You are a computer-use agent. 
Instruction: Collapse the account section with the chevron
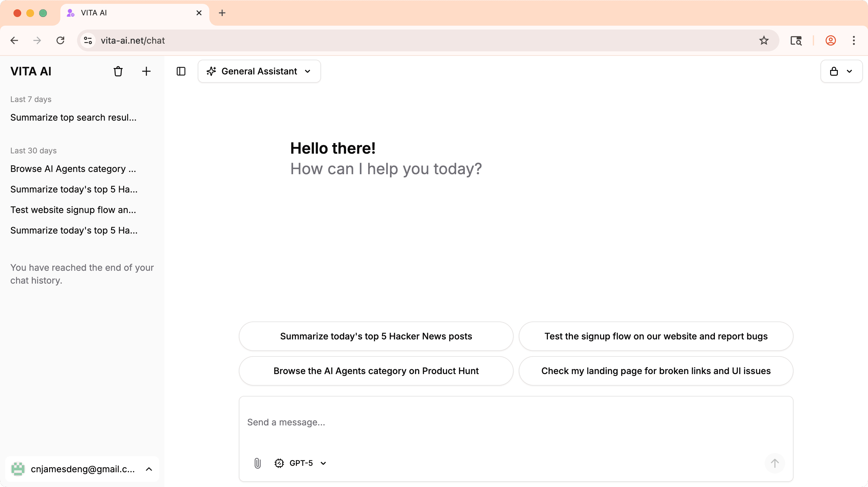[x=149, y=469]
